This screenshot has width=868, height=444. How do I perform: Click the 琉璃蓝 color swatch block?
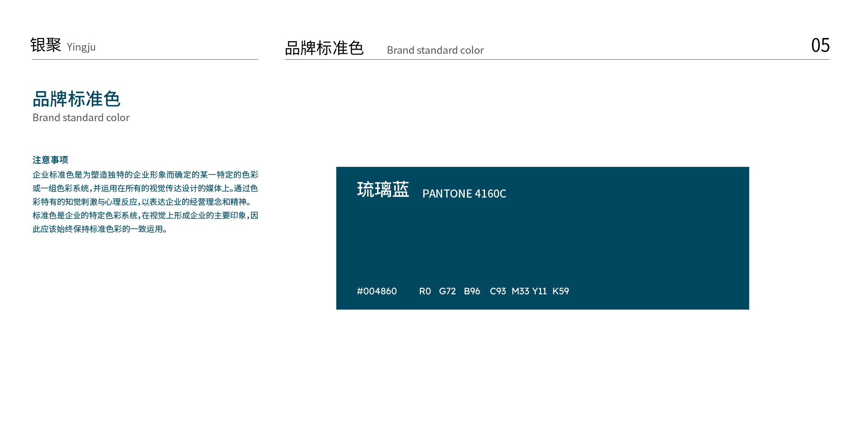tap(542, 238)
